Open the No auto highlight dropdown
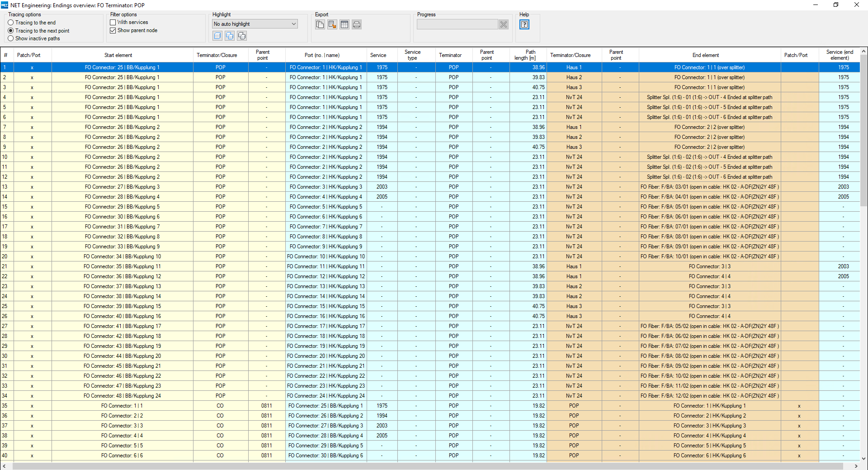 pos(255,24)
